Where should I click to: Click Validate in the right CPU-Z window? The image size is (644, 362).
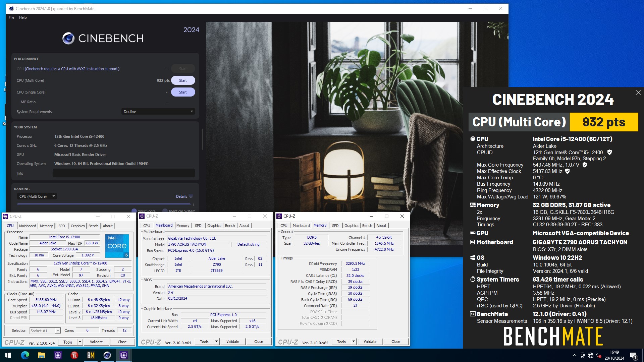click(x=370, y=342)
